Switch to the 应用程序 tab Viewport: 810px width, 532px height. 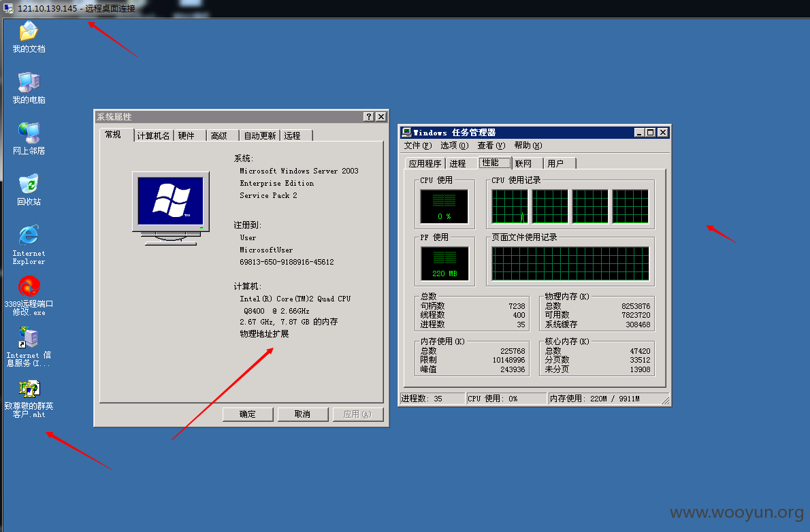425,163
